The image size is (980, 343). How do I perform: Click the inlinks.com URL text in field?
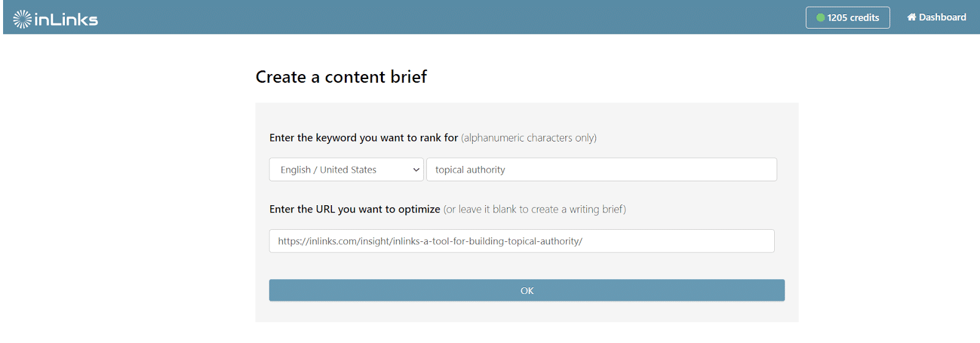click(430, 241)
